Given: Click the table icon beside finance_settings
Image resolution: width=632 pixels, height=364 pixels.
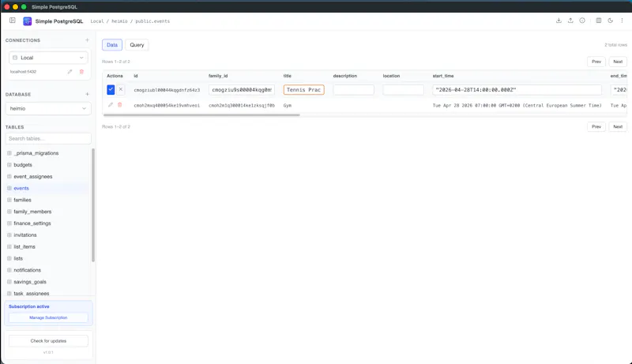Looking at the screenshot, I should click(x=9, y=223).
